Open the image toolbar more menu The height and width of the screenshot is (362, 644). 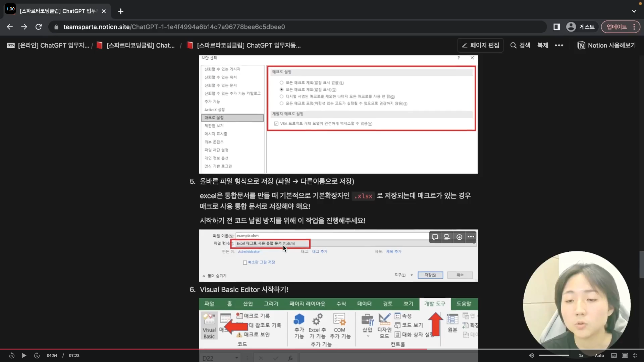471,237
